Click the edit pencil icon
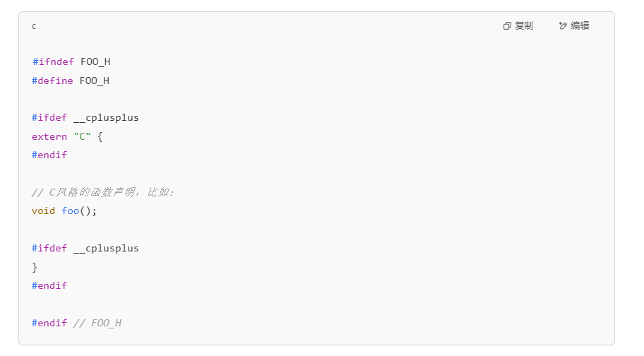Image resolution: width=644 pixels, height=356 pixels. click(x=563, y=26)
